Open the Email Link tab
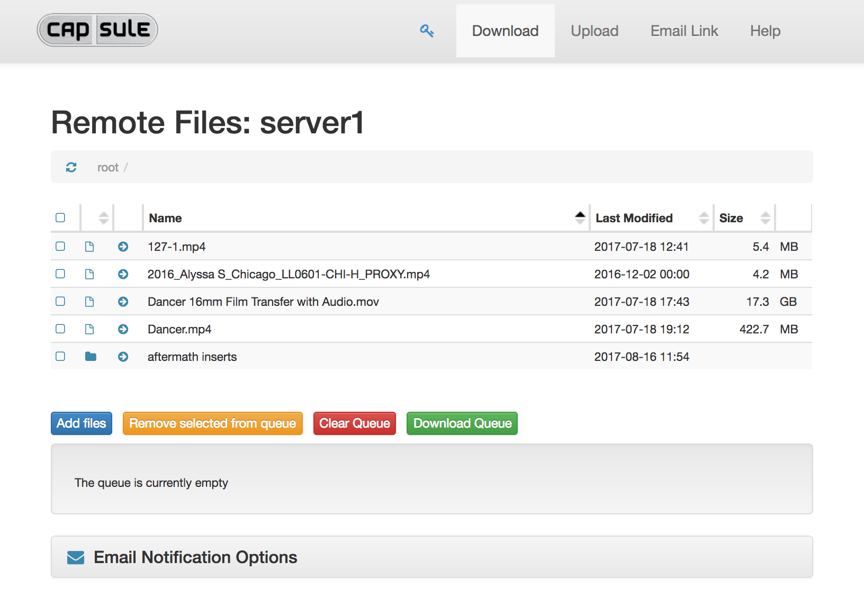Viewport: 864px width, 616px height. (684, 31)
